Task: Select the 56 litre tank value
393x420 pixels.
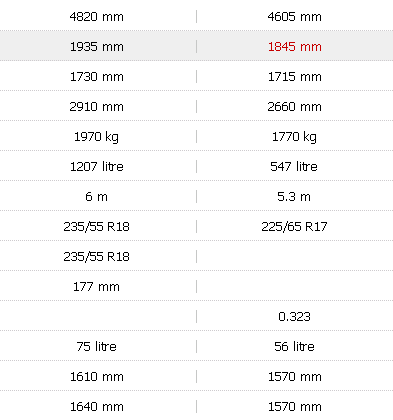Action: point(294,347)
